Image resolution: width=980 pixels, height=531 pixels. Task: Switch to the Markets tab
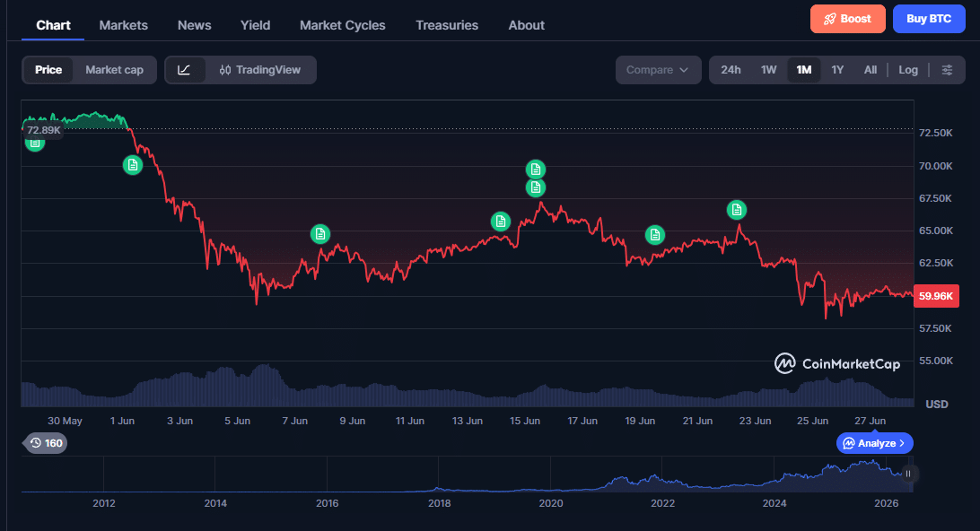click(124, 25)
